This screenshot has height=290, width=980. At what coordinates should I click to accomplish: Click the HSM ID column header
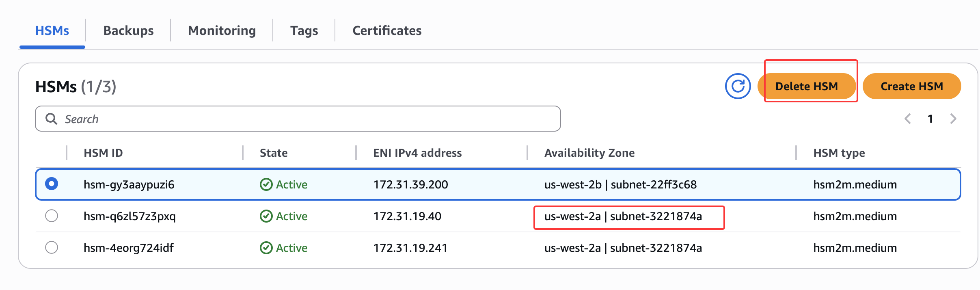tap(103, 153)
